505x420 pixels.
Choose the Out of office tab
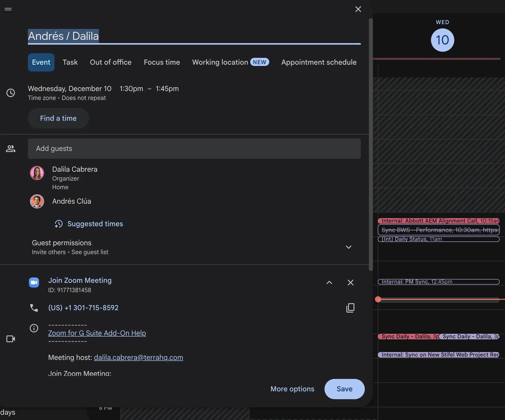(111, 62)
